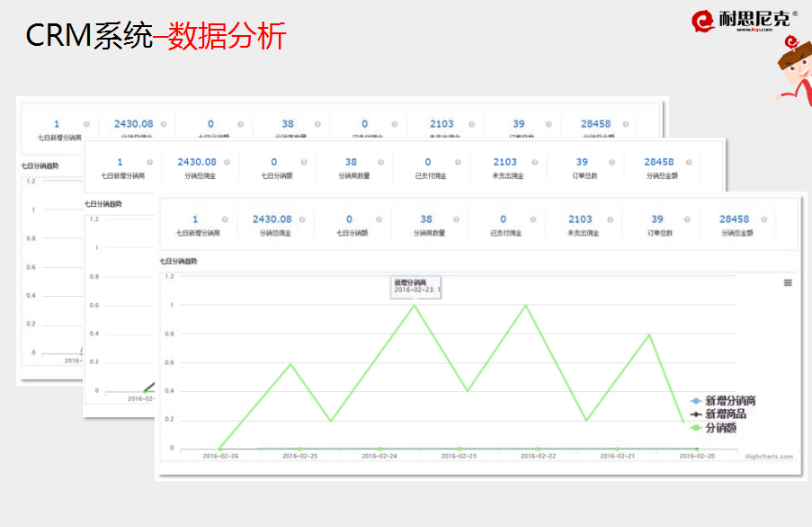Click info icon next to 39 in back dashboard
812x527 pixels.
549,124
